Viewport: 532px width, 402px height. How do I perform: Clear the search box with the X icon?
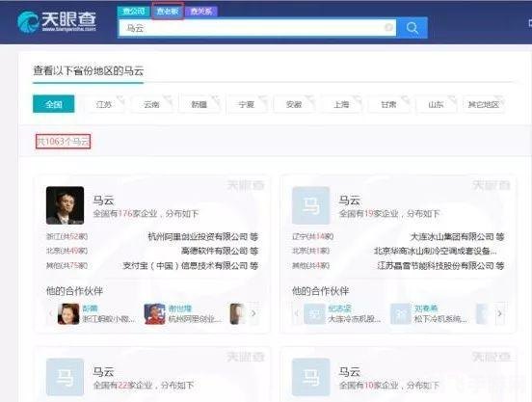point(388,27)
